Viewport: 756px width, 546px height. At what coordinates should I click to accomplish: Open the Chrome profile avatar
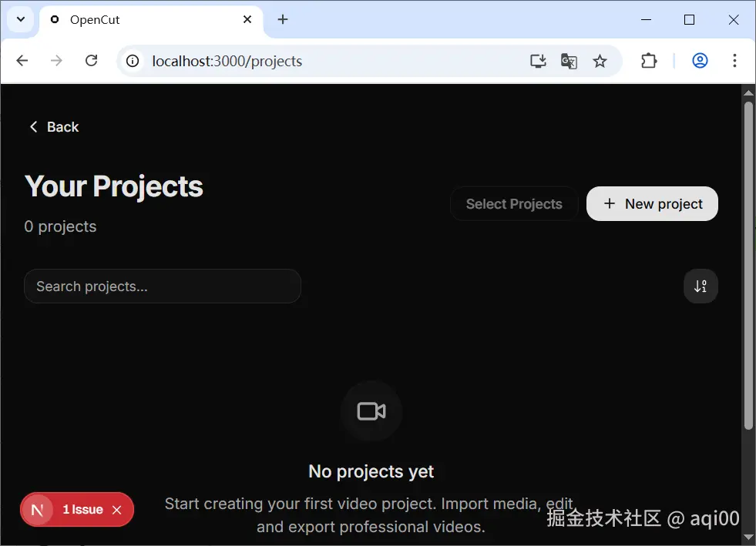click(x=700, y=60)
